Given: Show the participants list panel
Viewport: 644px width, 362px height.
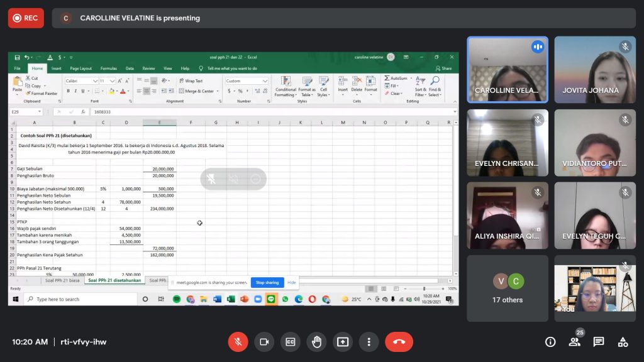Looking at the screenshot, I should pos(574,342).
